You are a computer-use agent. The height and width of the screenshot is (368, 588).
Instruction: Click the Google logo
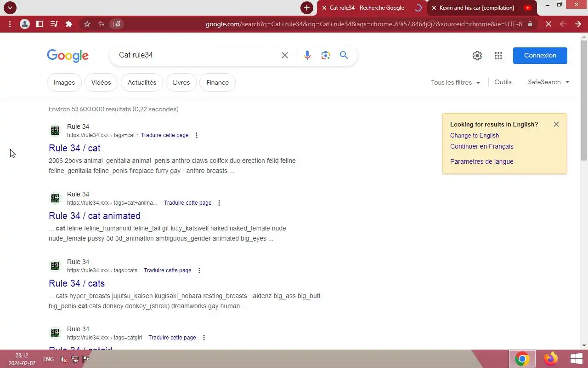(x=68, y=56)
